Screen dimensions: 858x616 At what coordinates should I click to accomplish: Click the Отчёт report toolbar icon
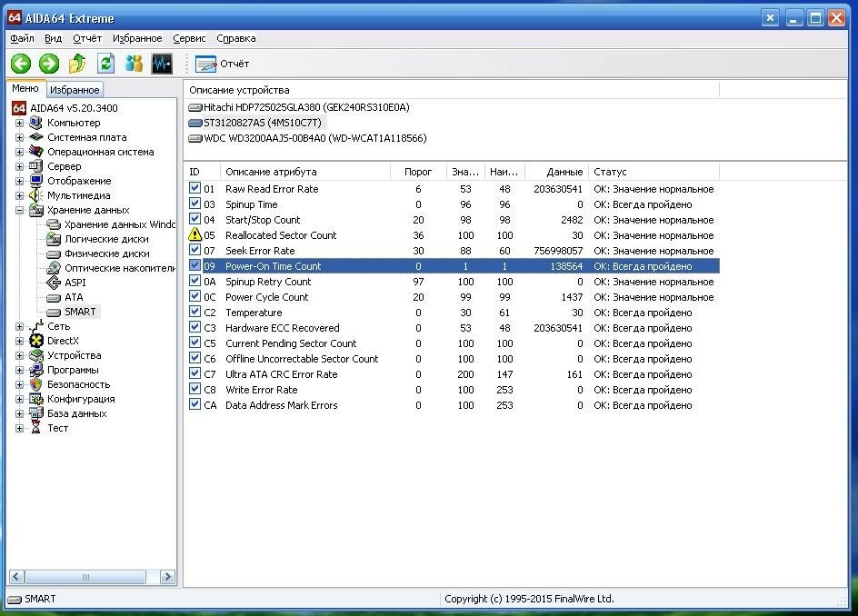[205, 64]
